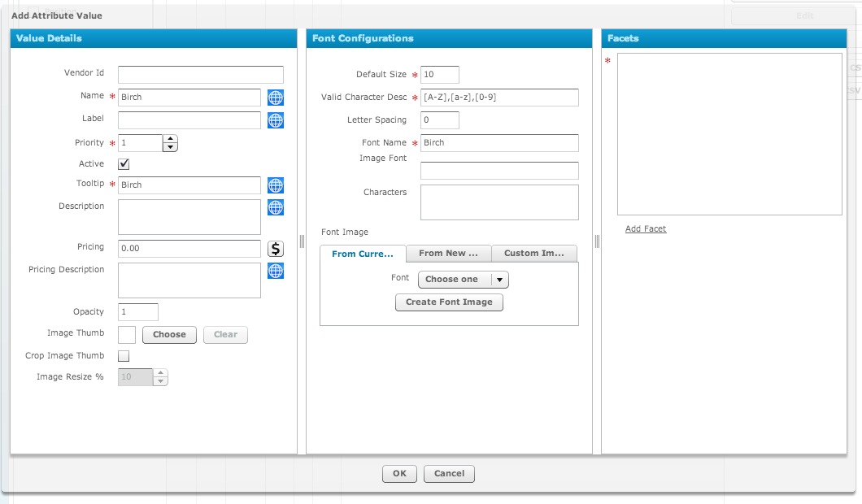Select the globe icon next to Description

[x=275, y=207]
